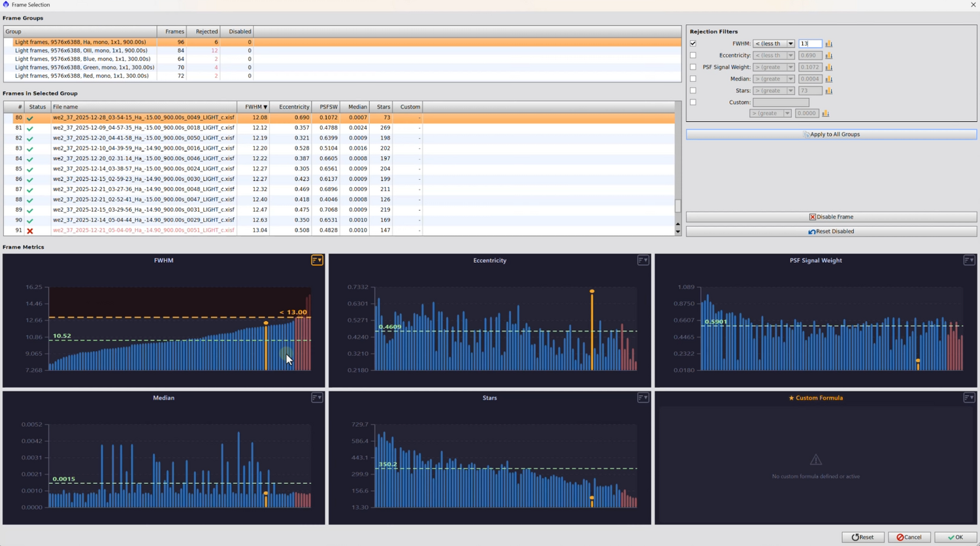The image size is (980, 546).
Task: Click the frames list vertical scrollbar thumb
Action: pyautogui.click(x=678, y=205)
